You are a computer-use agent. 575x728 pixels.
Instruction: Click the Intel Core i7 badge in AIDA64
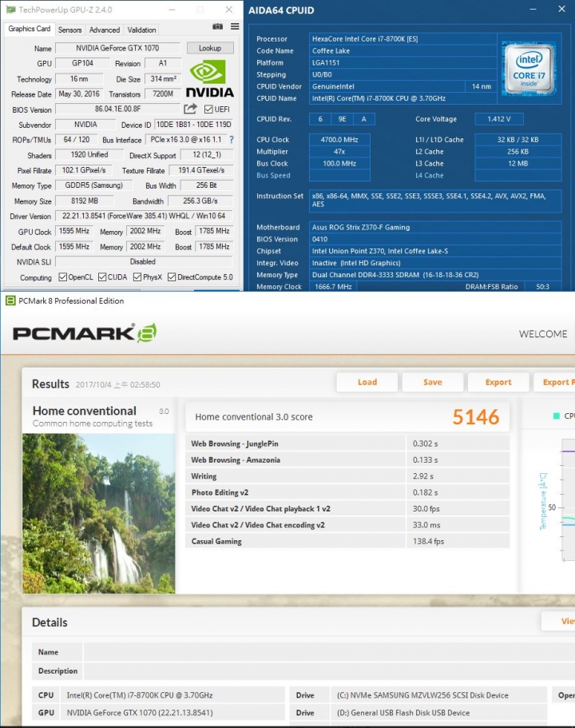529,70
